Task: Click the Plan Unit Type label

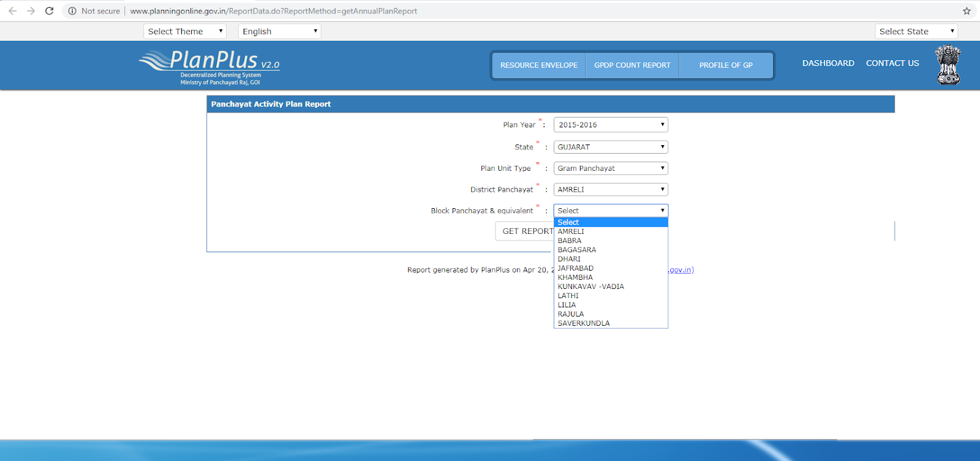Action: pos(506,168)
